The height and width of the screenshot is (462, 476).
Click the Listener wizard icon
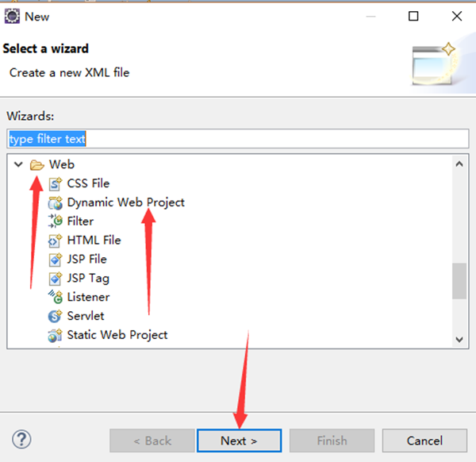click(56, 297)
